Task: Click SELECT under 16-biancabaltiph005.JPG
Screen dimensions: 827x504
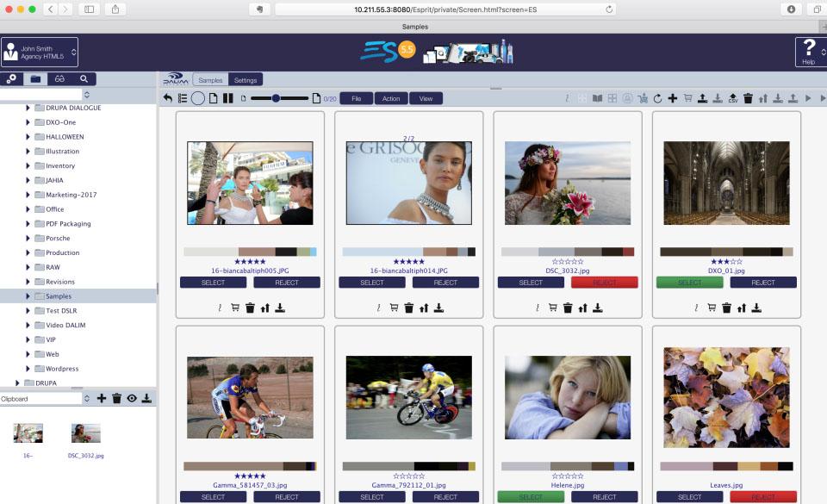Action: pos(213,283)
